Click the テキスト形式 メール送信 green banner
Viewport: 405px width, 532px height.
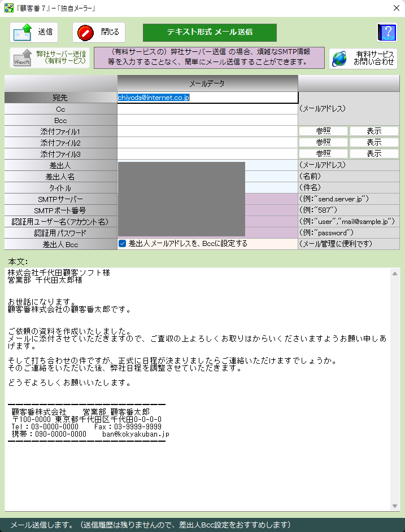coord(210,32)
